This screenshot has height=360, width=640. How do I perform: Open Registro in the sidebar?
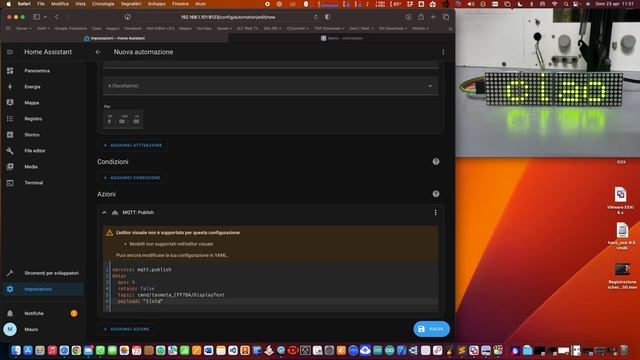coord(33,119)
